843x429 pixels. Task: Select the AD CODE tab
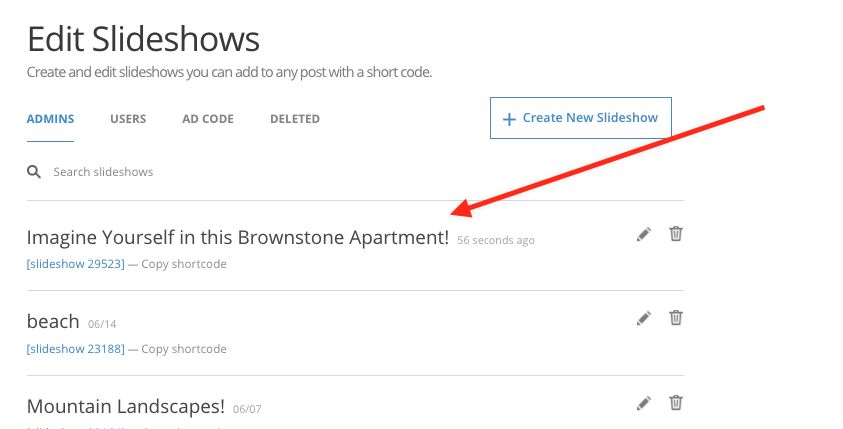208,119
